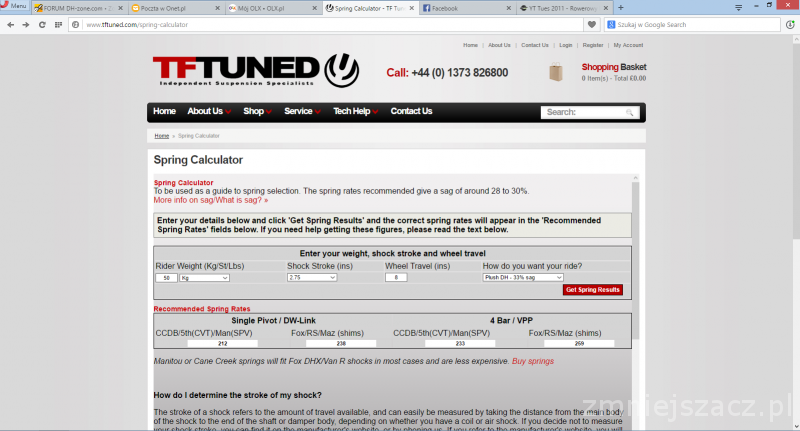Switch to the Poczta w Onet.pl tab
The image size is (800, 431).
pos(175,8)
